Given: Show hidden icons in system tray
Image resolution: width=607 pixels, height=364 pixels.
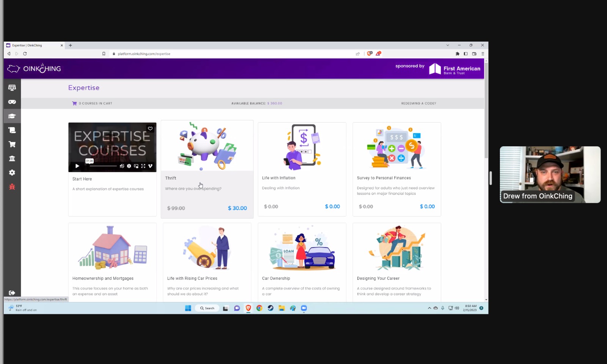Looking at the screenshot, I should coord(429,308).
